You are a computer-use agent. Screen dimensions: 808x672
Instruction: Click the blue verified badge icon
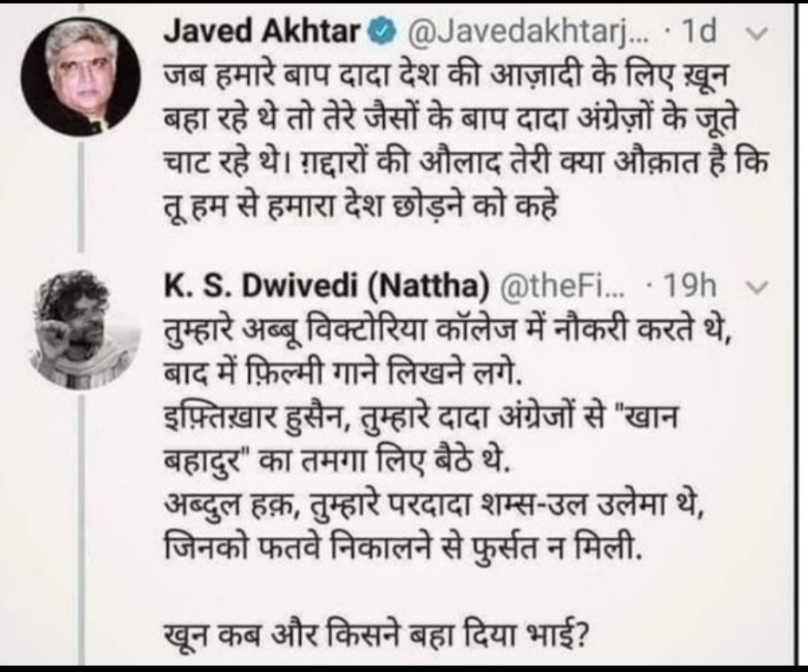pos(382,34)
